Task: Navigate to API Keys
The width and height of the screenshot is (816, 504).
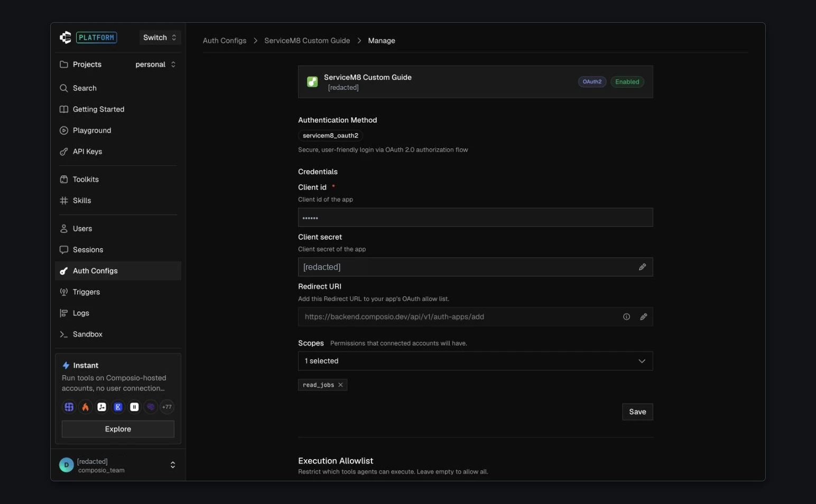Action: [118, 152]
